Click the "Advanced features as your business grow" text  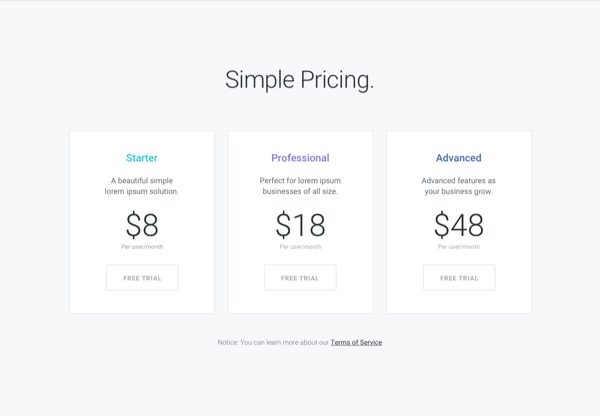[459, 186]
